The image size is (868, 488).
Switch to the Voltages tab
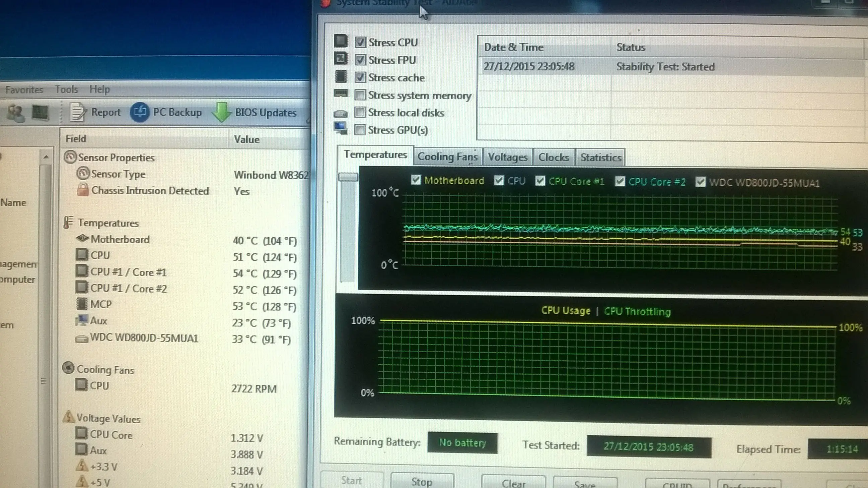(508, 157)
